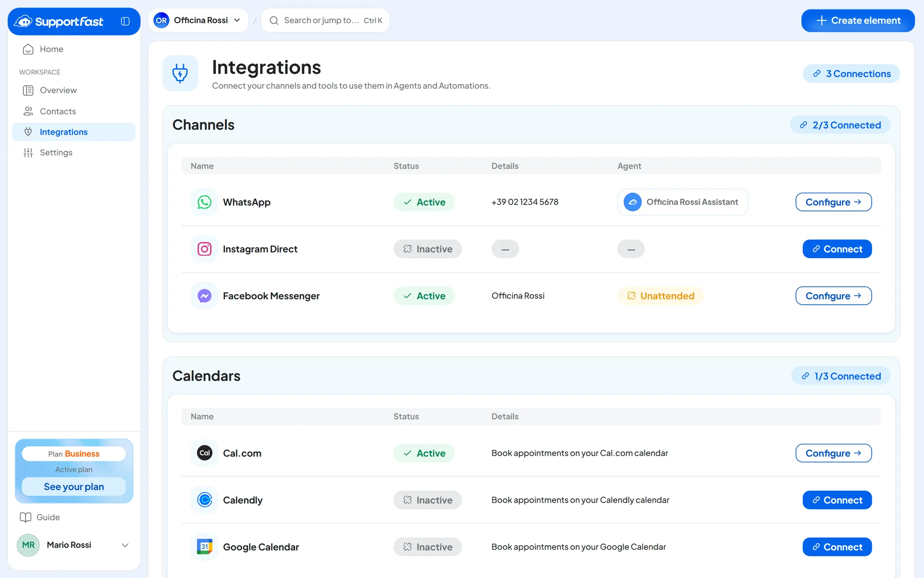924x578 pixels.
Task: Click the Officina Rossi Assistant avatar icon
Action: [632, 202]
